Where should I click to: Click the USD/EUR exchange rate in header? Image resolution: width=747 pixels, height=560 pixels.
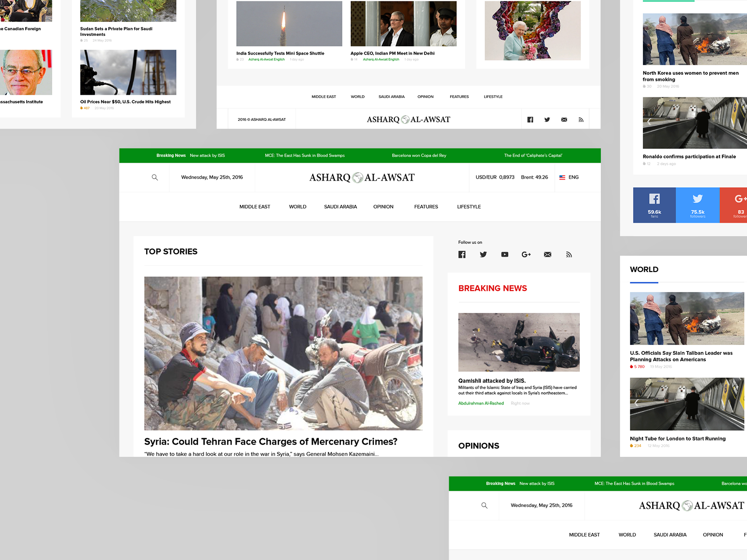[x=495, y=177]
